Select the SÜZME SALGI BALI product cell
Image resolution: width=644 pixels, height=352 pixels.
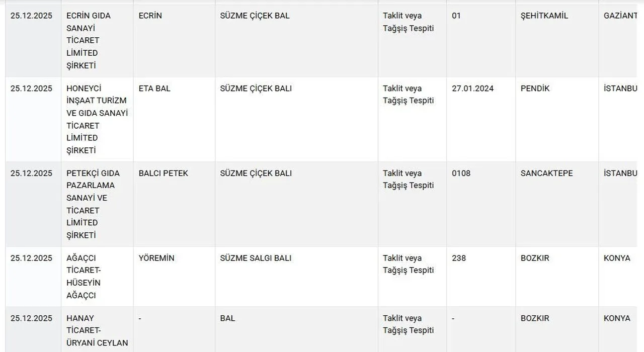point(256,258)
